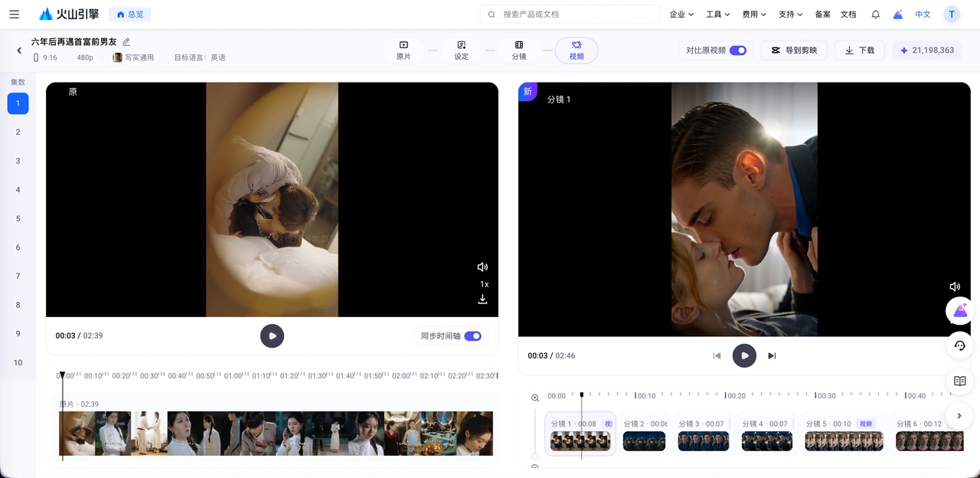Click the header AI assistant icon
980x478 pixels.
pyautogui.click(x=899, y=15)
